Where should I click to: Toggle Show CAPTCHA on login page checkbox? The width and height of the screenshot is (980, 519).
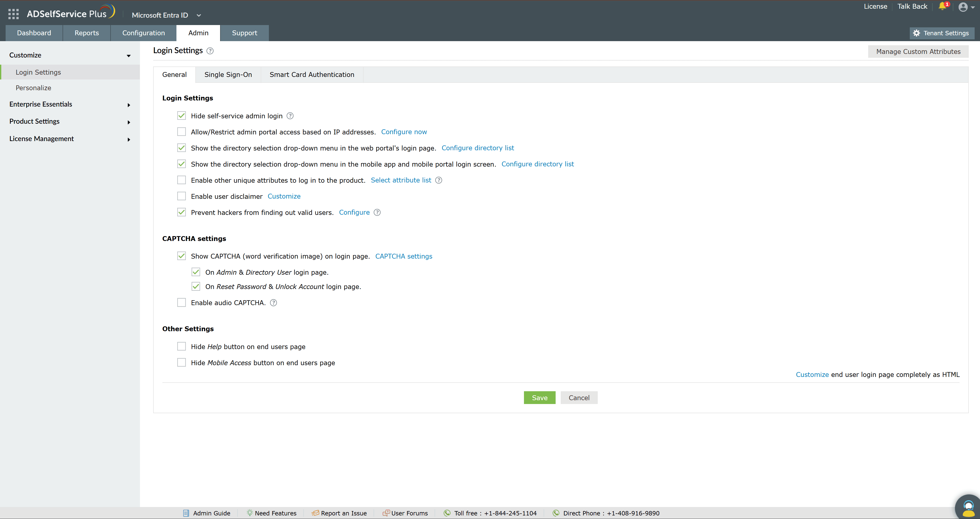pyautogui.click(x=182, y=256)
